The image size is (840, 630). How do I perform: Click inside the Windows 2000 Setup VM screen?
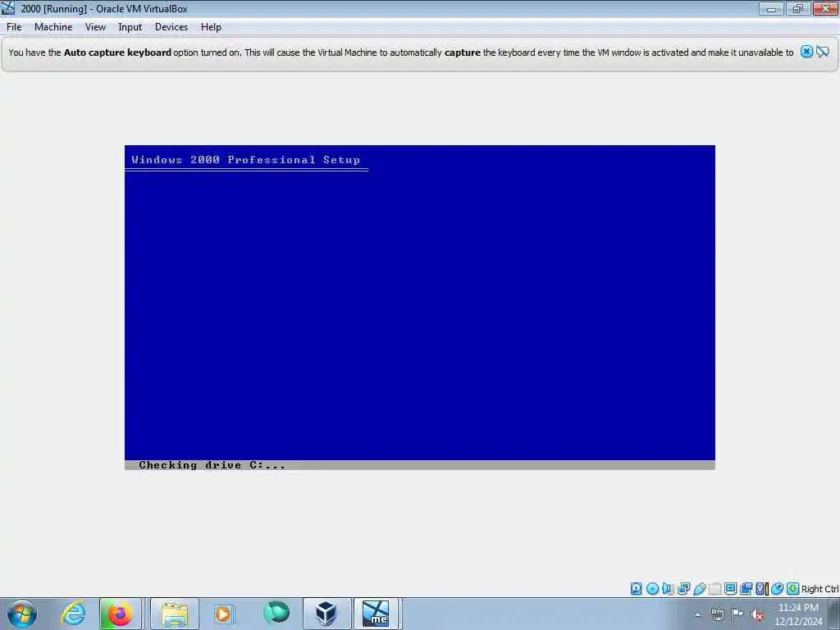(x=419, y=307)
